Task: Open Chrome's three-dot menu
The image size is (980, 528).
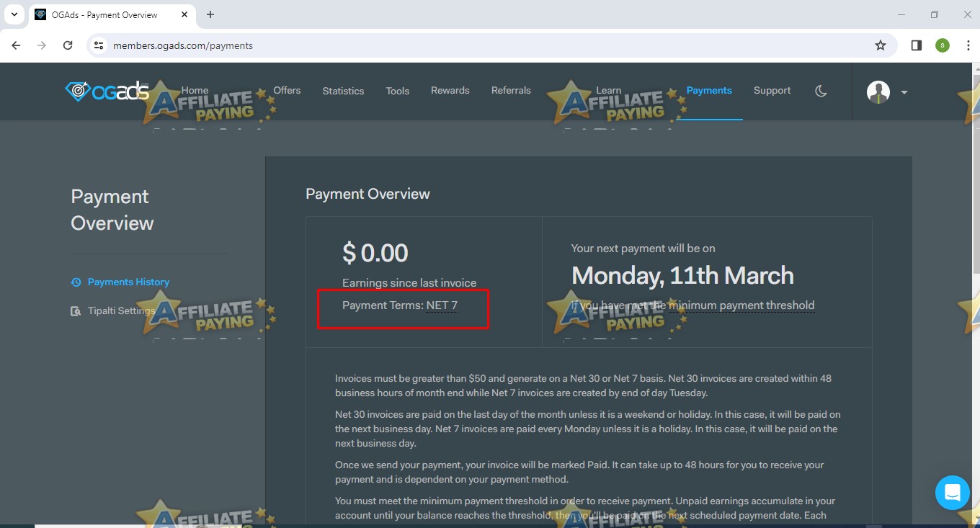Action: click(968, 45)
